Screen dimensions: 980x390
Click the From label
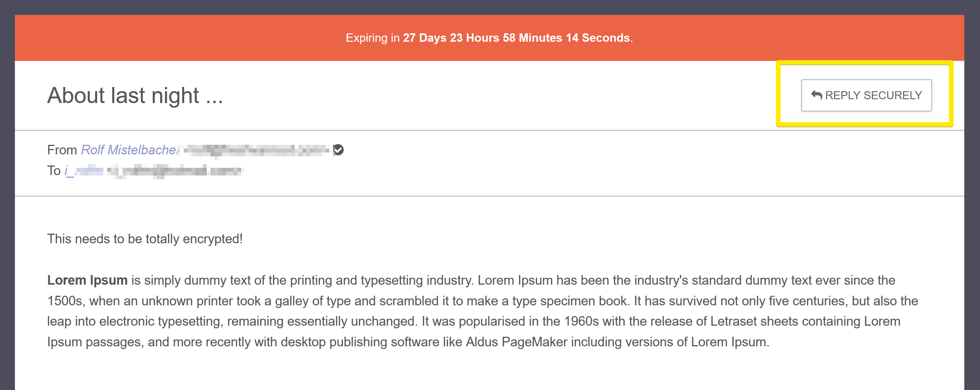[62, 150]
